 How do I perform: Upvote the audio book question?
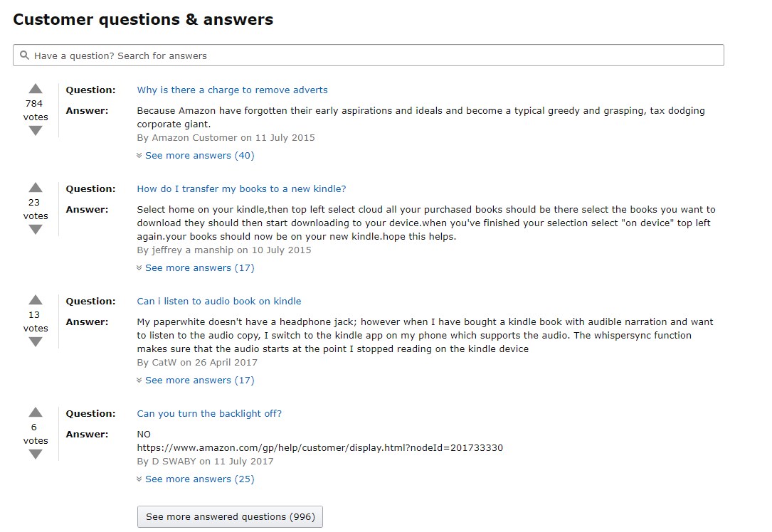(36, 300)
